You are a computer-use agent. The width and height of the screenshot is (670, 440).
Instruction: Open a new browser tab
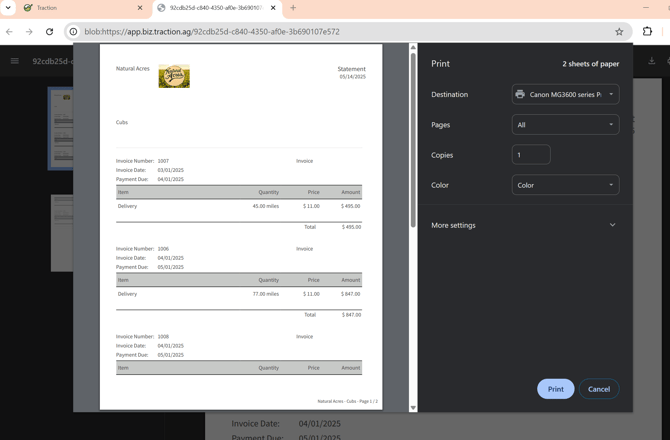[x=293, y=8]
